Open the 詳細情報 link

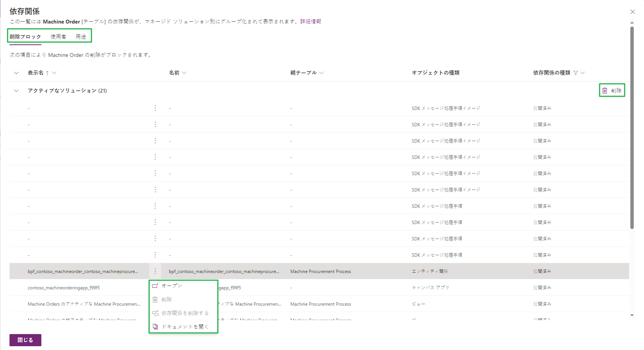click(x=311, y=21)
